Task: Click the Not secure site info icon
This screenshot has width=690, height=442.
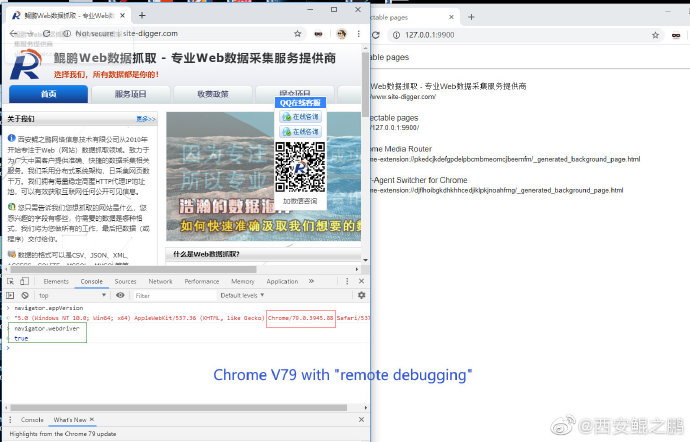Action: tap(67, 33)
